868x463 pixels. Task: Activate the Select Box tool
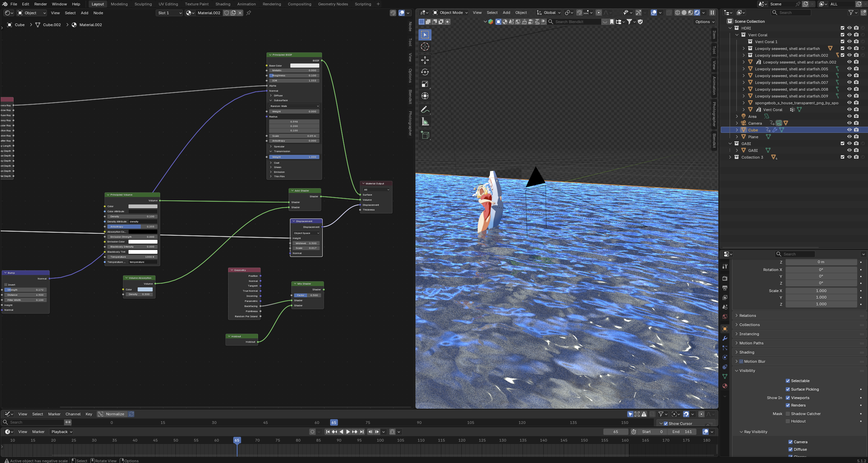click(425, 35)
